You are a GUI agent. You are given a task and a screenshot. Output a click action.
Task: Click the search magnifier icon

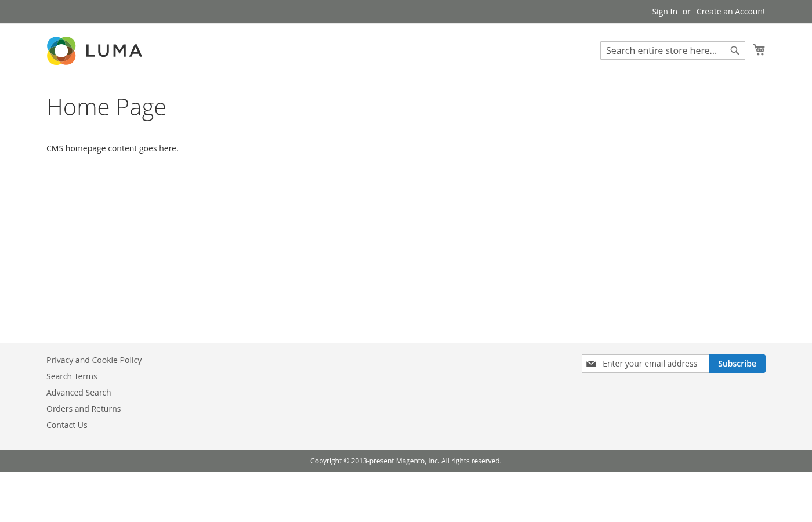pyautogui.click(x=735, y=50)
